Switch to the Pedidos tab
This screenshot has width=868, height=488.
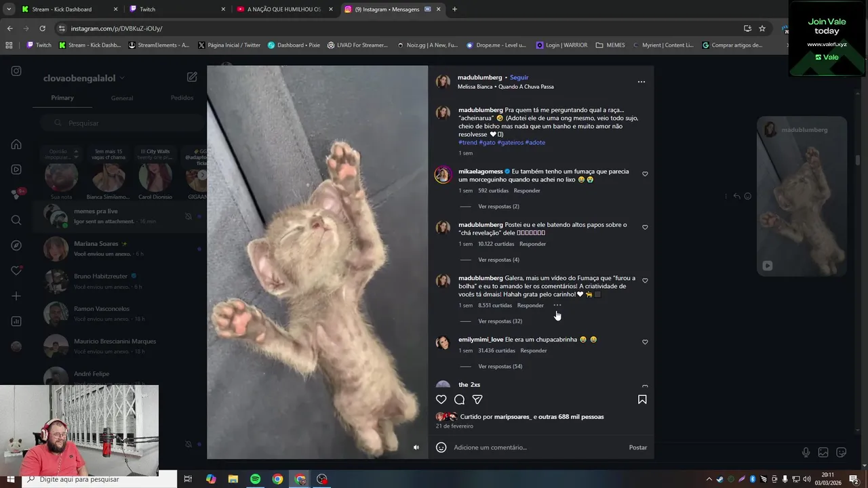click(182, 98)
